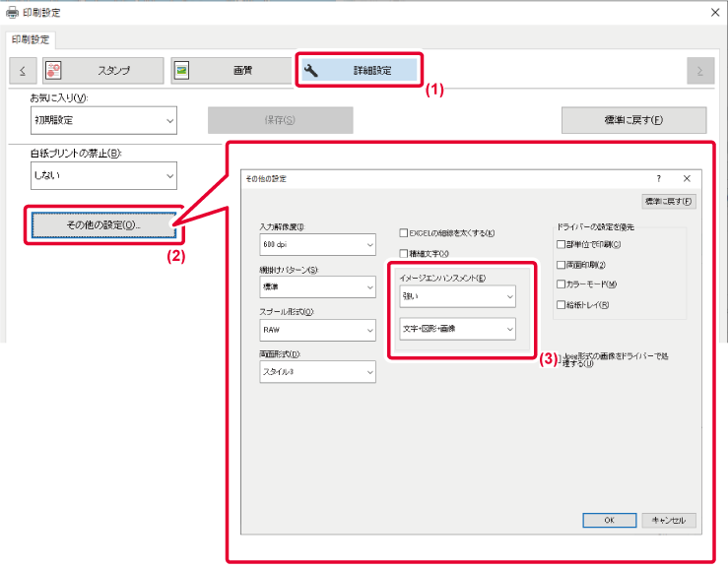Open the 白紙プリントの禁止 dropdown
The height and width of the screenshot is (568, 728).
click(x=103, y=175)
